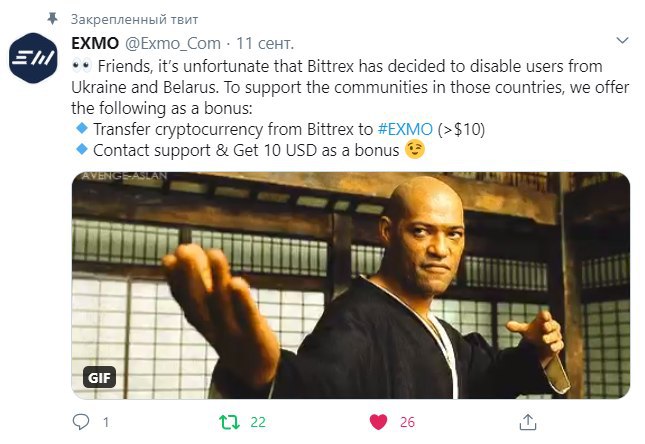The image size is (645, 444).
Task: Unlike the tweet via red heart
Action: pos(378,422)
